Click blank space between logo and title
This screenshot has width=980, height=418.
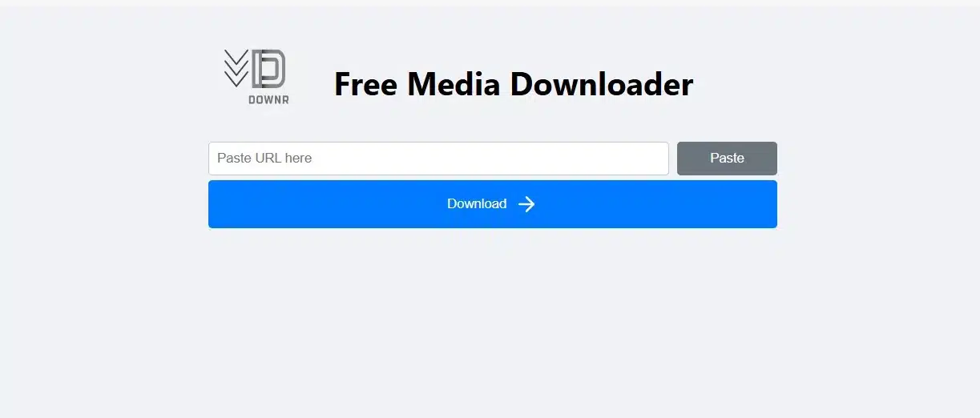click(x=311, y=80)
